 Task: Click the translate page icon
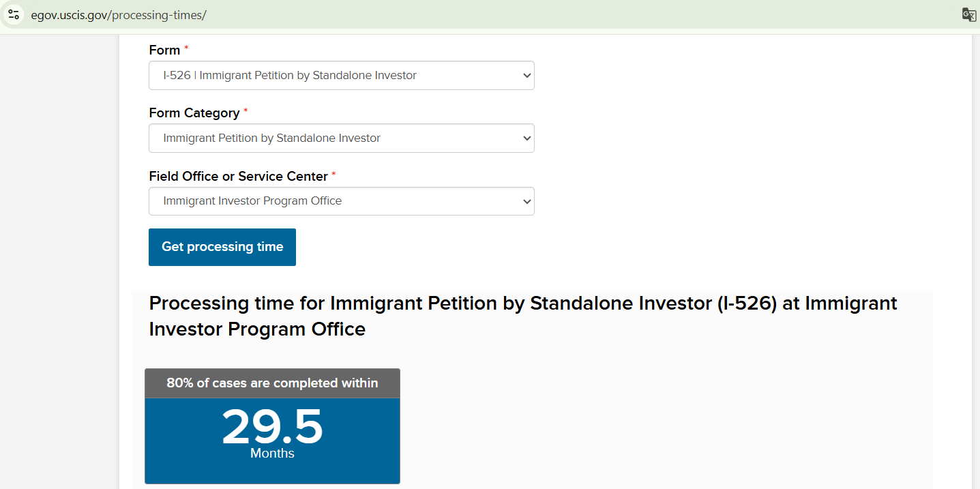click(968, 15)
